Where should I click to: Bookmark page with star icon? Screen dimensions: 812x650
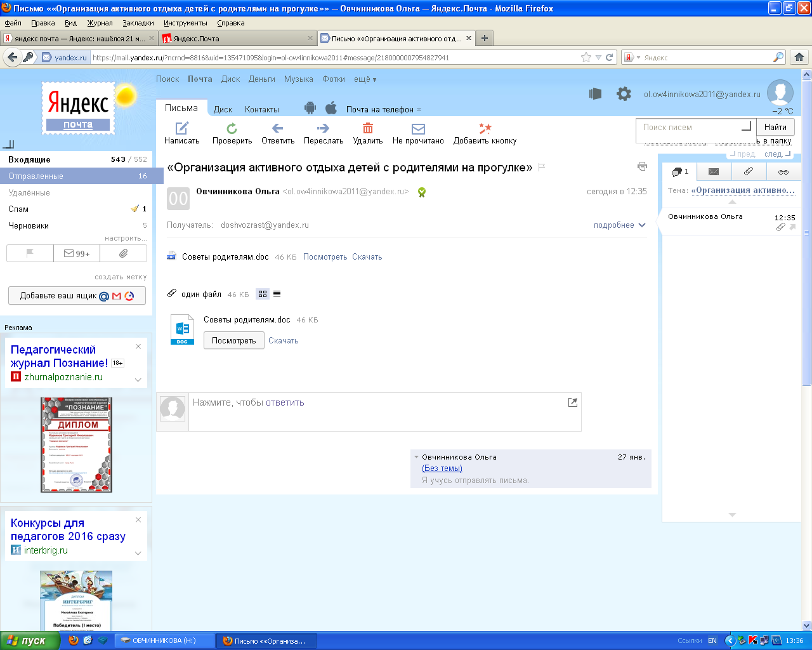(586, 57)
